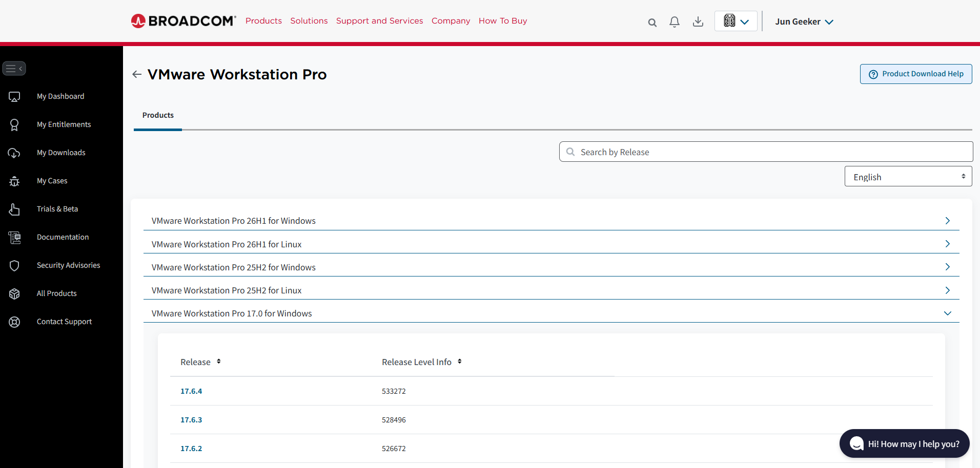Click the My Downloads cloud icon
Screen dimensions: 980x468
(x=14, y=153)
